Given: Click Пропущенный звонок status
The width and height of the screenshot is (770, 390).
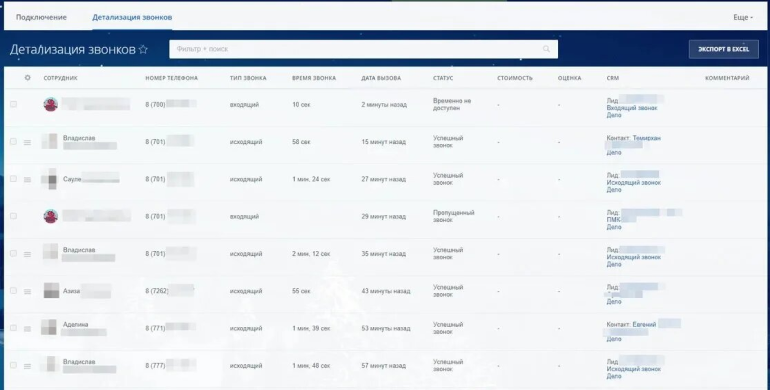Looking at the screenshot, I should (x=454, y=216).
